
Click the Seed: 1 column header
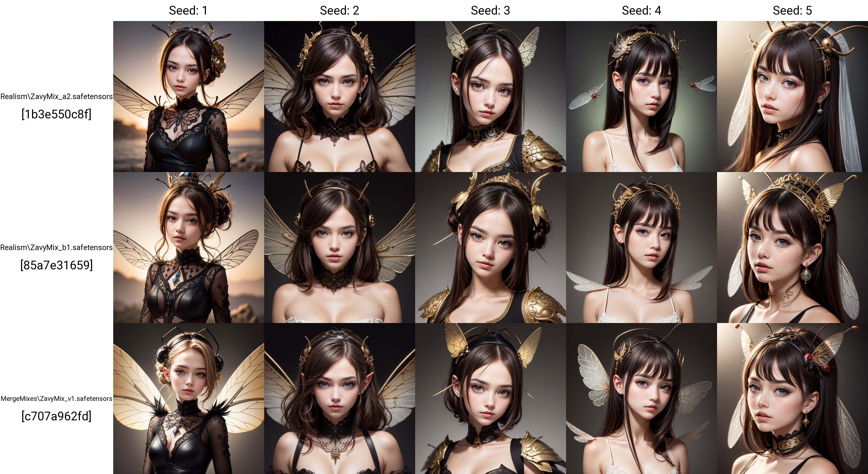coord(188,10)
